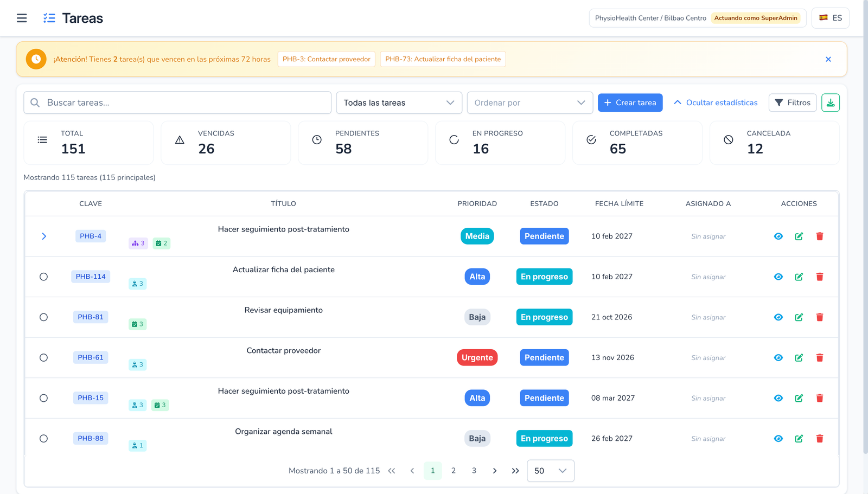Open PhysioHealth Center / Bilbao Centro selector
The image size is (868, 494).
[x=697, y=18]
